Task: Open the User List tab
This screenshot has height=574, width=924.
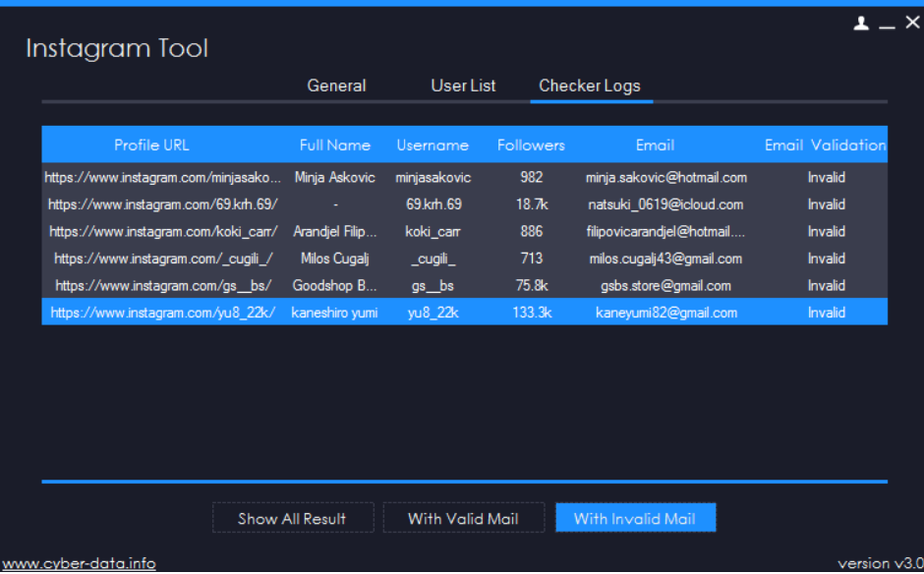Action: point(463,86)
